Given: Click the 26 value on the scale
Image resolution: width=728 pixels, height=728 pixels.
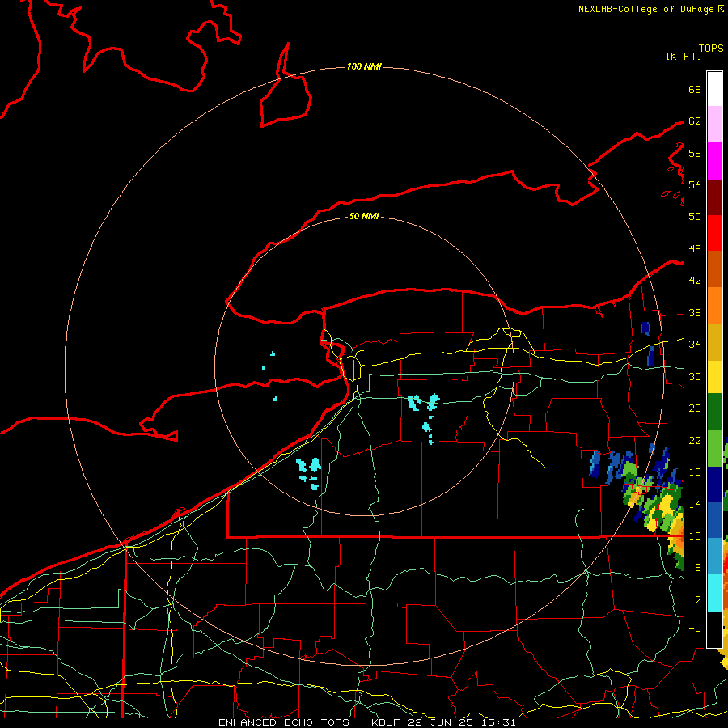Looking at the screenshot, I should point(695,408).
